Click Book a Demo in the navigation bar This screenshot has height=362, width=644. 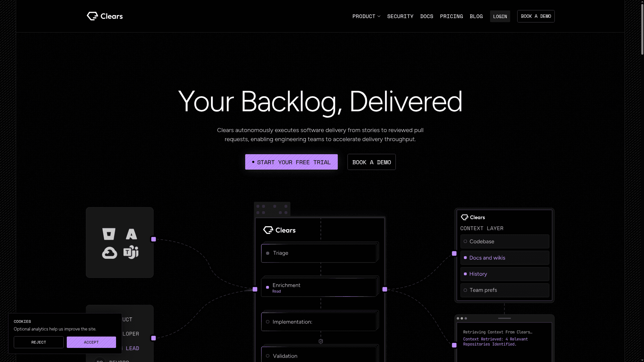point(536,16)
